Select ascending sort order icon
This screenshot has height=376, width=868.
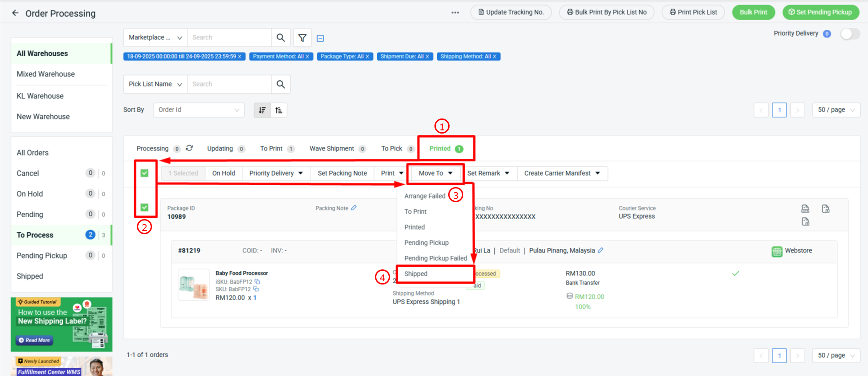click(x=279, y=110)
